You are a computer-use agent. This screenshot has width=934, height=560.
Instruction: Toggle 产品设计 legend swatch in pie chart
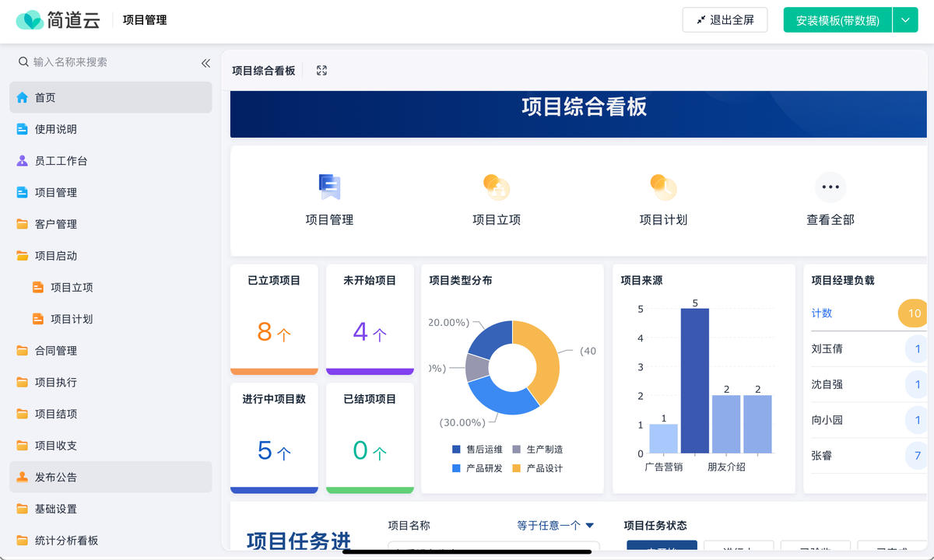tap(516, 468)
